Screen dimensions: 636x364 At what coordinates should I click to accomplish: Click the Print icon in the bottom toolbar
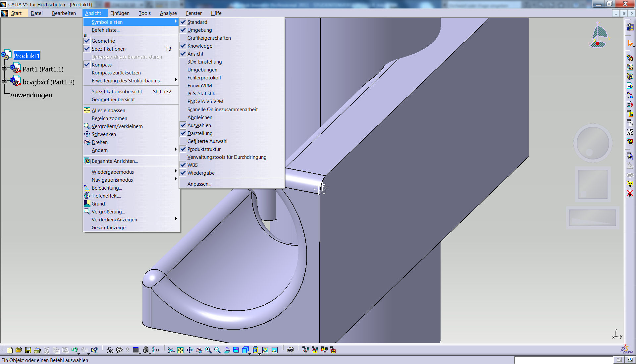[37, 350]
